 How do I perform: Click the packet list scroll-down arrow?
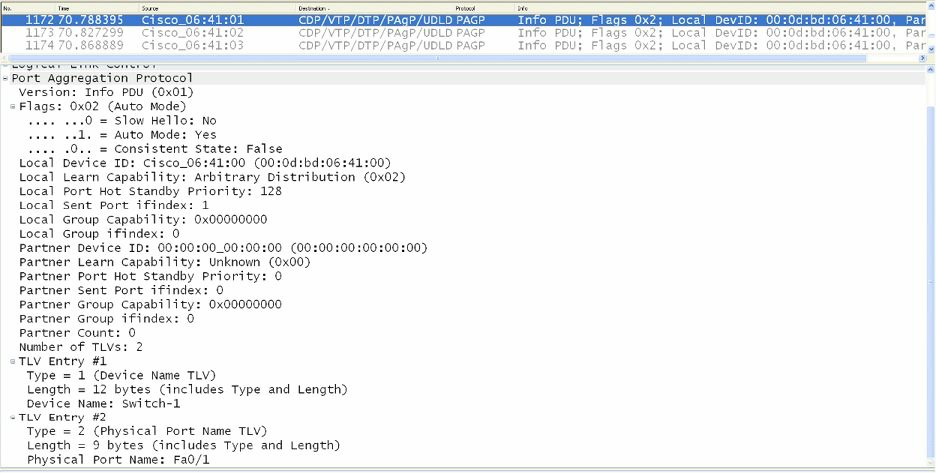(x=931, y=48)
